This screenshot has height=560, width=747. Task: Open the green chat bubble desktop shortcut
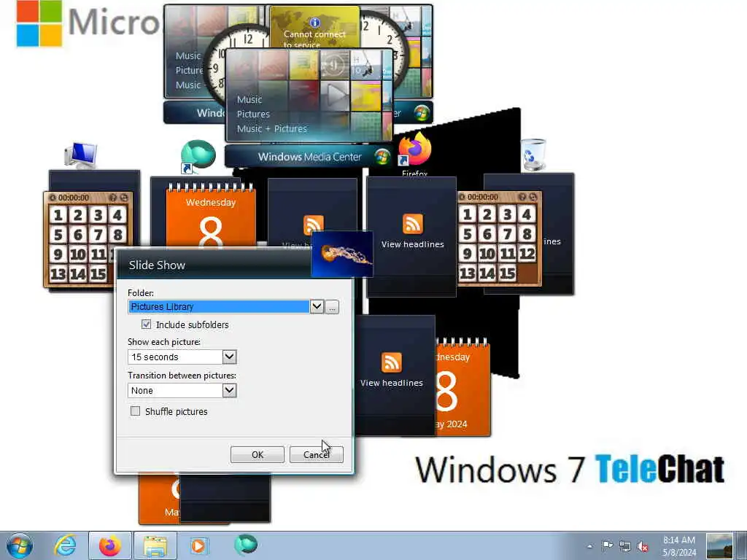[198, 156]
